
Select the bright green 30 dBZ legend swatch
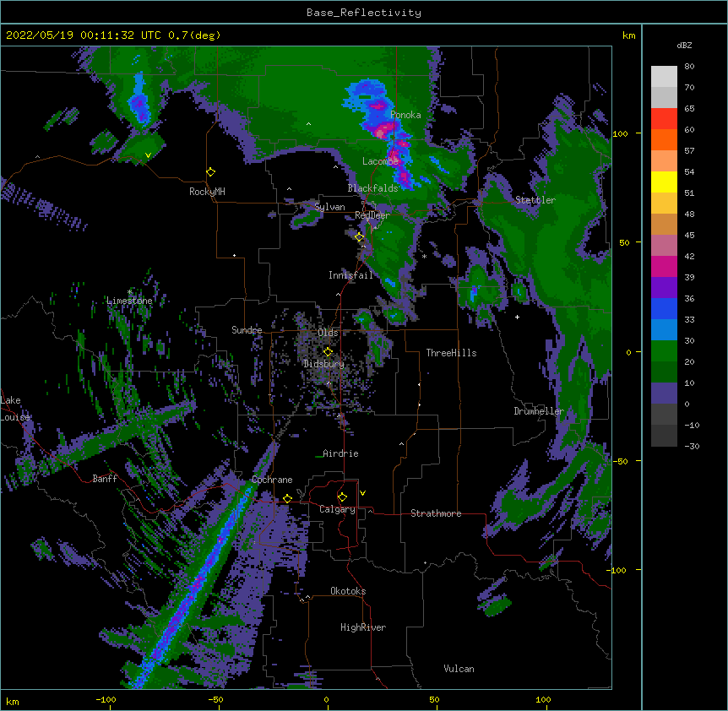click(664, 351)
